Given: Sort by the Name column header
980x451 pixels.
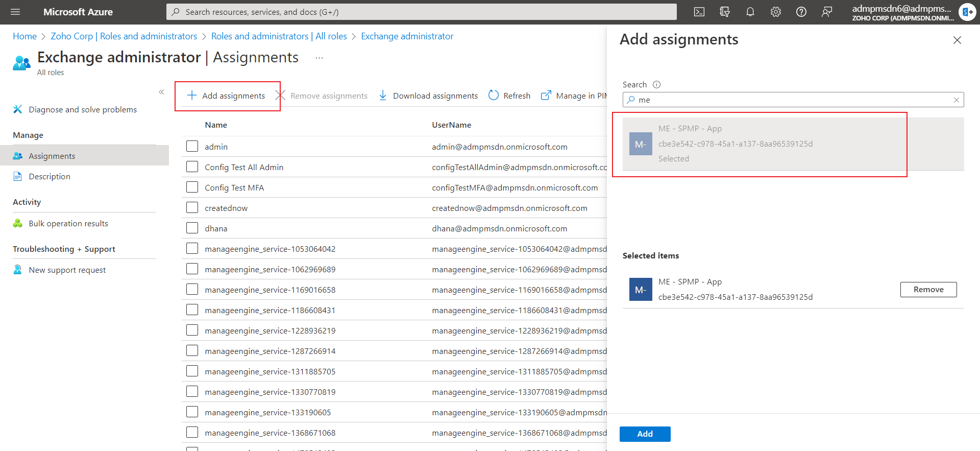Looking at the screenshot, I should [216, 125].
